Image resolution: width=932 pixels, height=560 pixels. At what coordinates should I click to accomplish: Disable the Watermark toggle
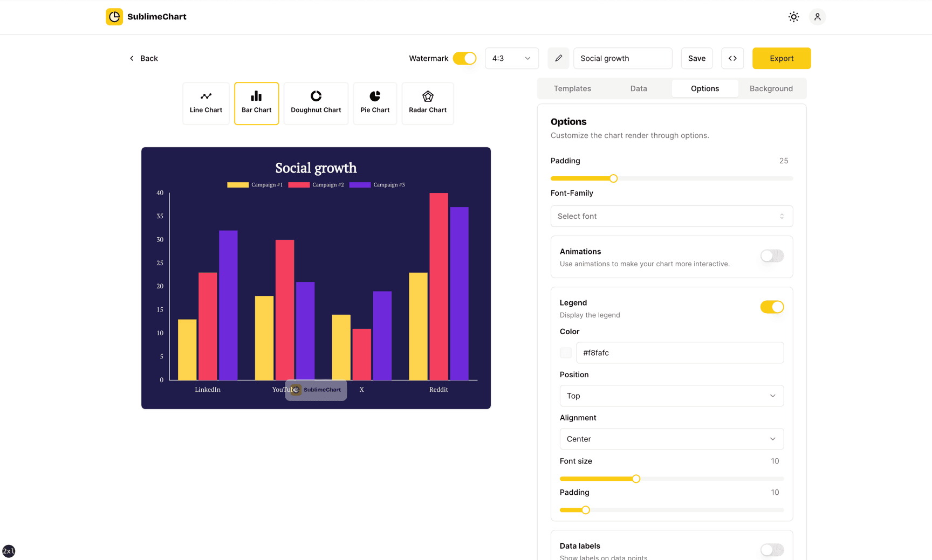click(x=464, y=58)
